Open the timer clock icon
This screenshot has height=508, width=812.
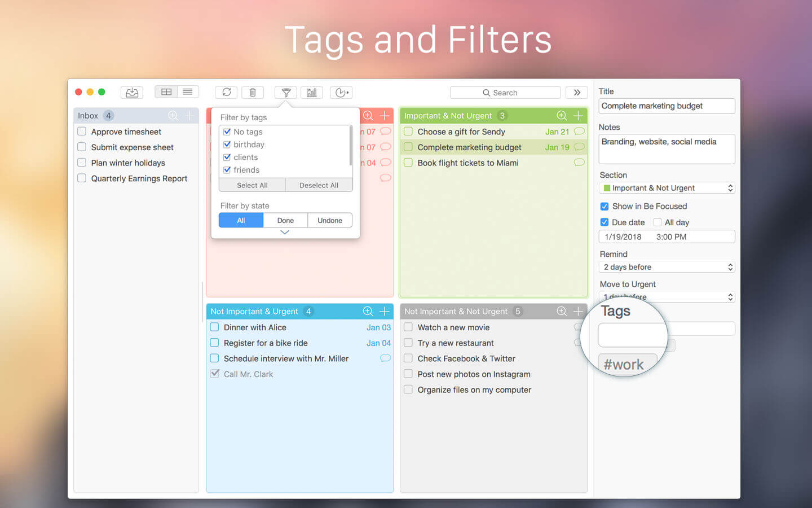341,93
